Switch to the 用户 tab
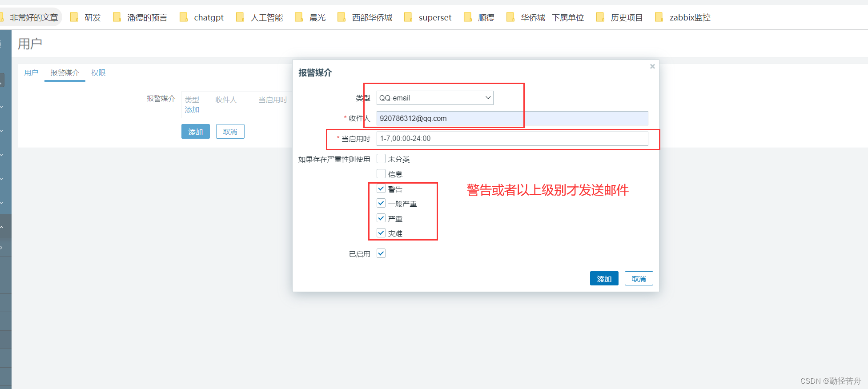The width and height of the screenshot is (868, 389). pos(31,72)
